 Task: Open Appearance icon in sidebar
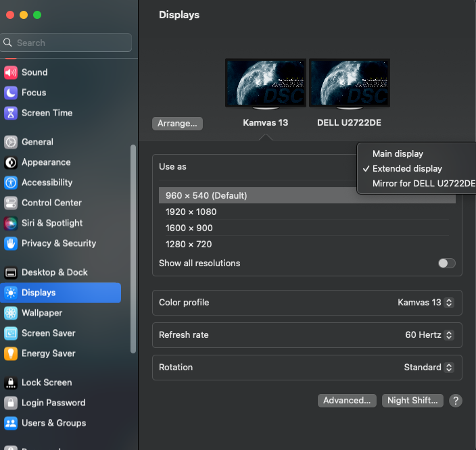[11, 162]
